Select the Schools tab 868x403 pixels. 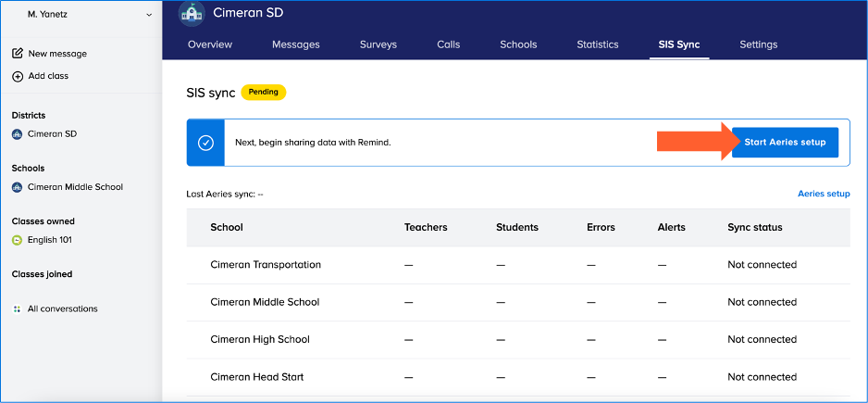coord(518,44)
